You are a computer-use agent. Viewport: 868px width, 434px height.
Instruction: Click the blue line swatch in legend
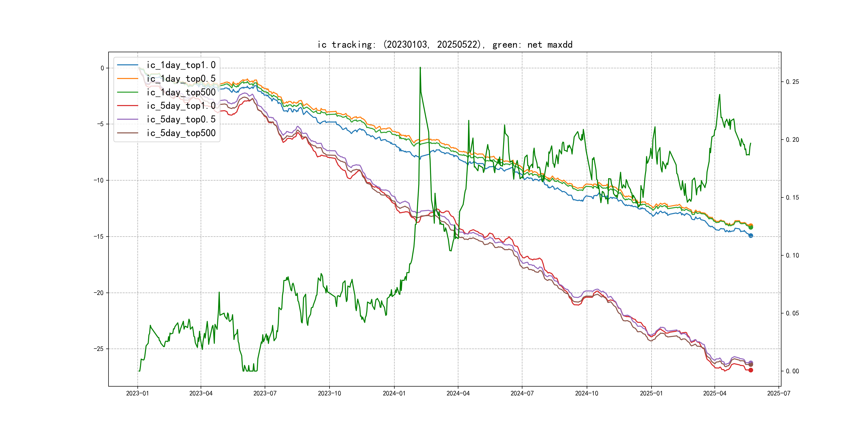(128, 65)
